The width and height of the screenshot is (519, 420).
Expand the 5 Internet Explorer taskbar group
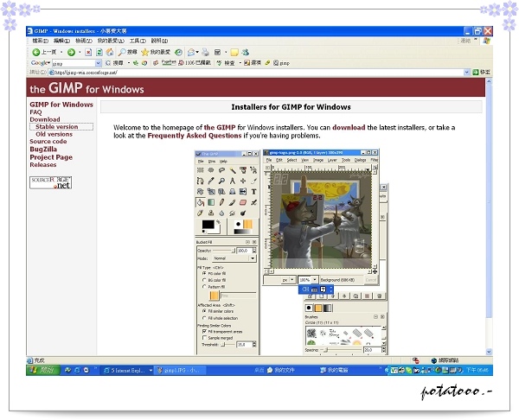151,371
